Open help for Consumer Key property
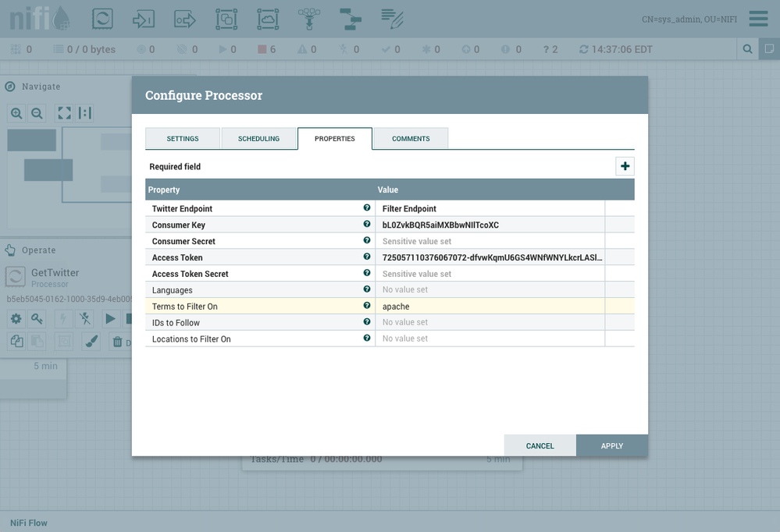This screenshot has height=532, width=780. 367,224
